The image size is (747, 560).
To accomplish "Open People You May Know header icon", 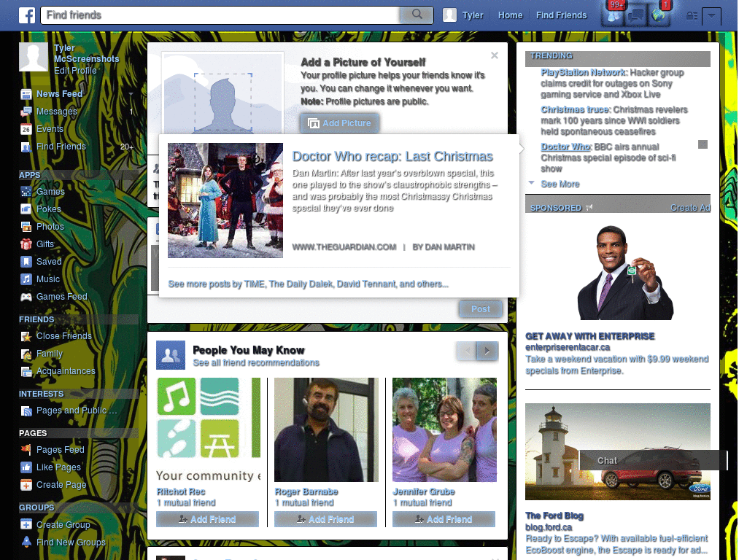I will click(x=171, y=355).
